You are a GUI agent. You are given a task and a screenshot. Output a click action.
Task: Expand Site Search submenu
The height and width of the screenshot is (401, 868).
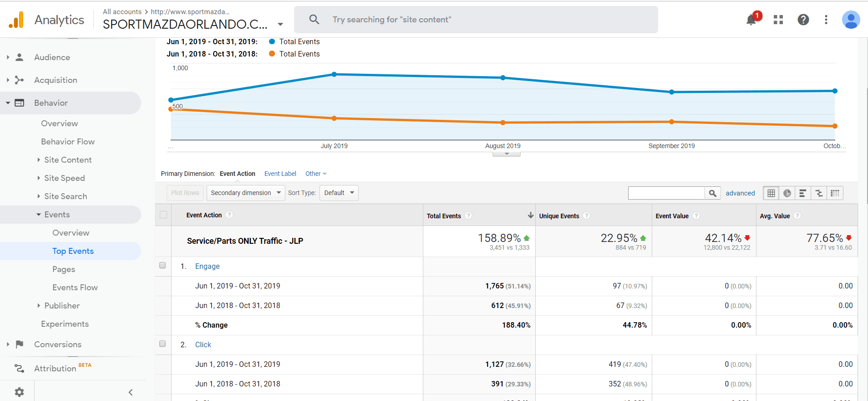[x=39, y=196]
